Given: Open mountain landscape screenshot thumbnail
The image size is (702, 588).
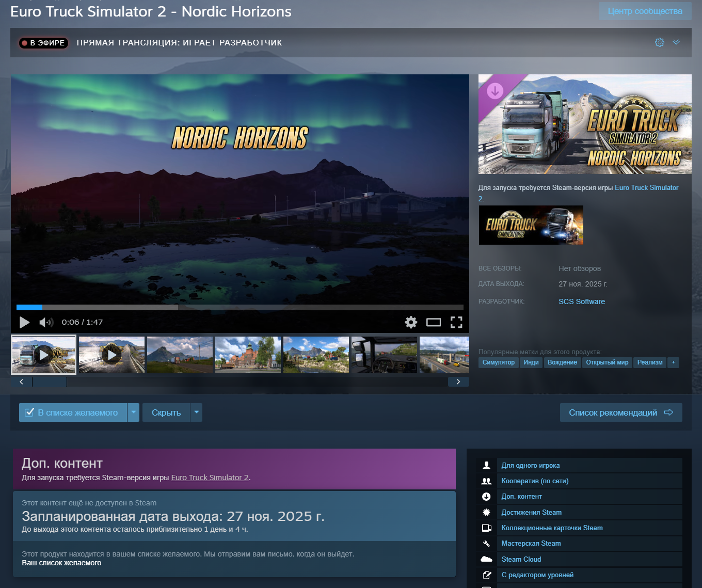Looking at the screenshot, I should (x=180, y=355).
